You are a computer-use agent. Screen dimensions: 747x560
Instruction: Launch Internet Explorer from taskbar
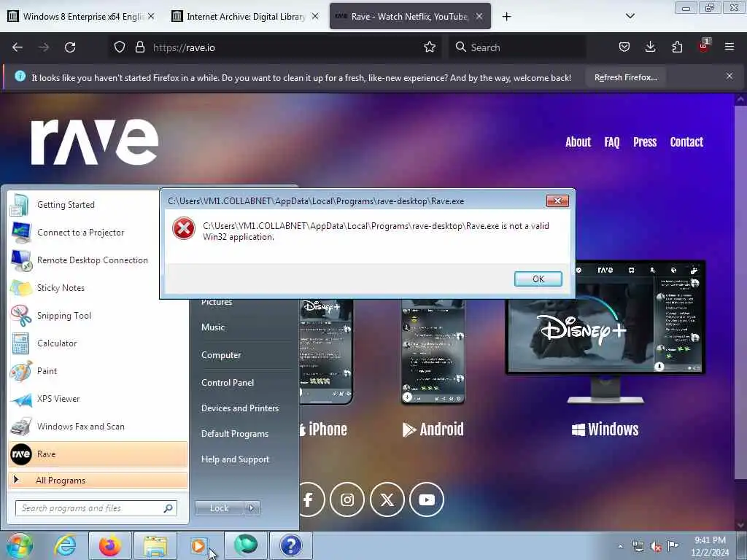pyautogui.click(x=65, y=545)
